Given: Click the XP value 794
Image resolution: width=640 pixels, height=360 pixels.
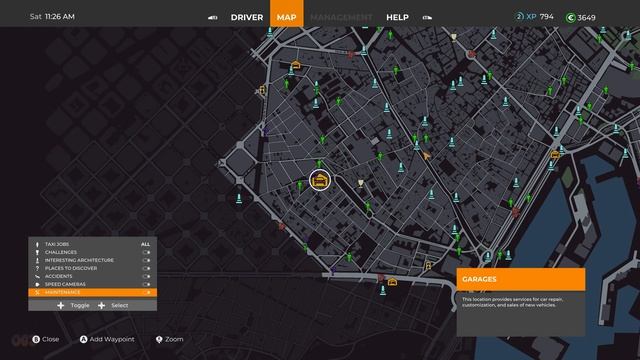Looking at the screenshot, I should click(x=547, y=17).
